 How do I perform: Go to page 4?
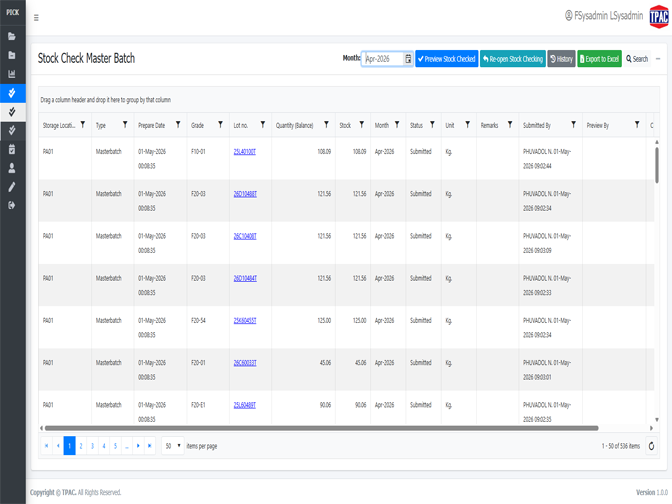(x=104, y=446)
